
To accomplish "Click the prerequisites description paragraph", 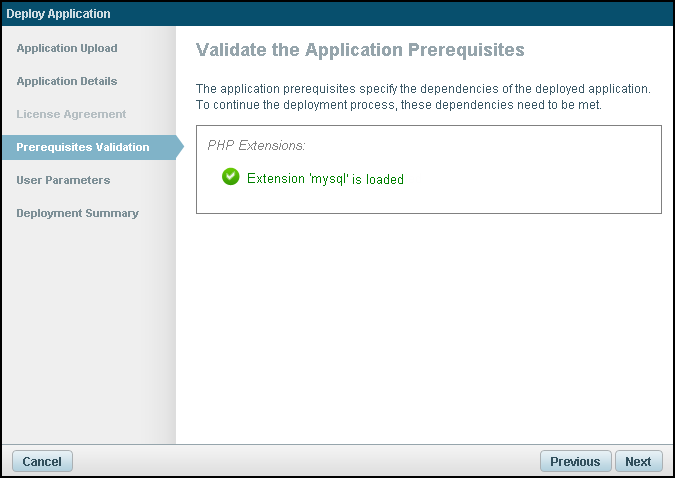I will click(x=423, y=97).
